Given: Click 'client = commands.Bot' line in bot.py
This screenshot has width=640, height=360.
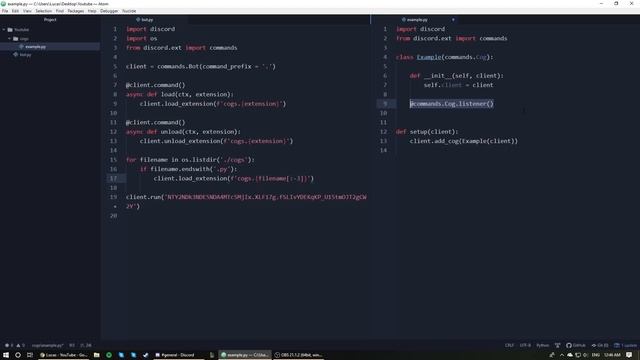Looking at the screenshot, I should click(201, 67).
